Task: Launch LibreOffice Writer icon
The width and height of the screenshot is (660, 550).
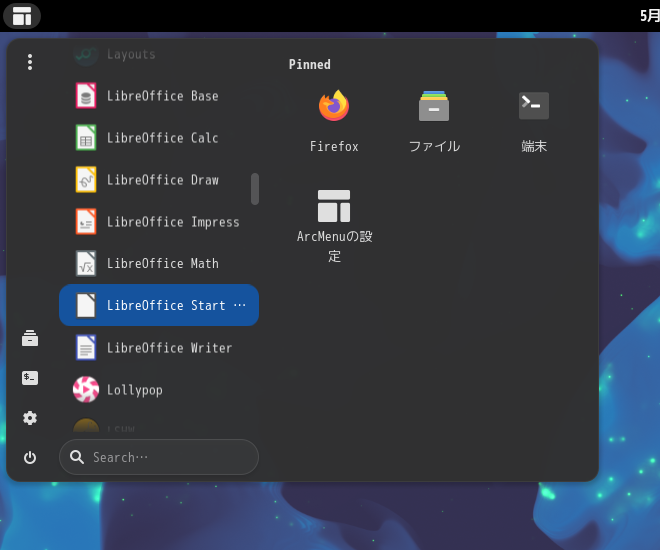Action: point(86,348)
